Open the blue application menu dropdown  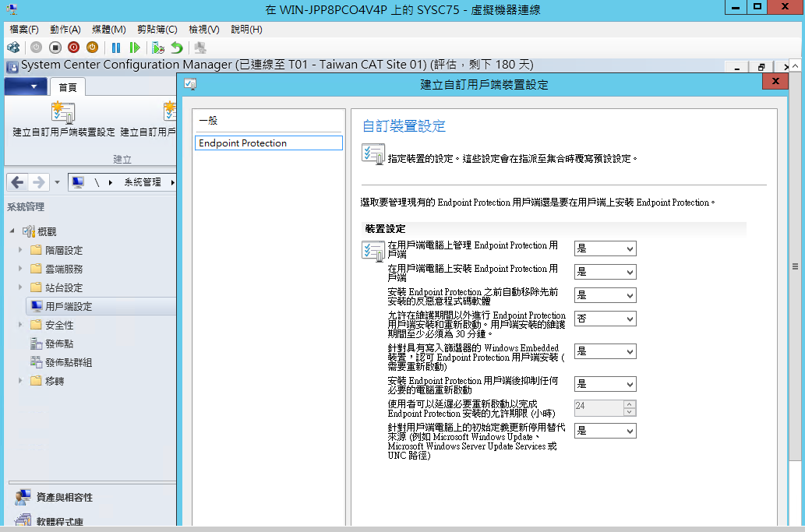click(x=26, y=86)
